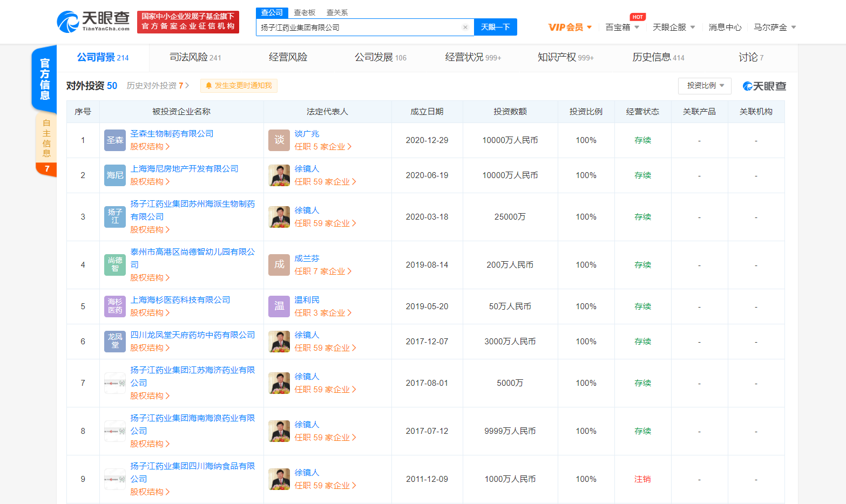Open the 马尔萨金 user account menu
This screenshot has width=846, height=504.
click(775, 27)
